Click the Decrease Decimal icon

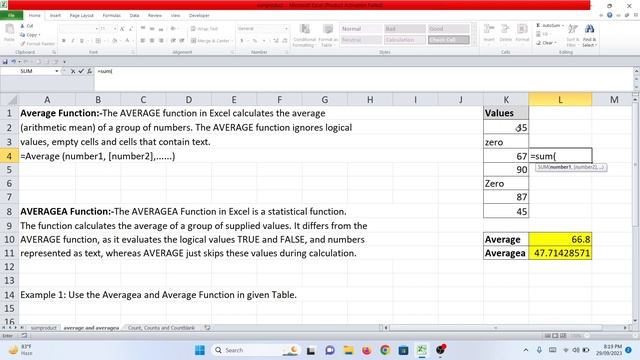(x=284, y=41)
